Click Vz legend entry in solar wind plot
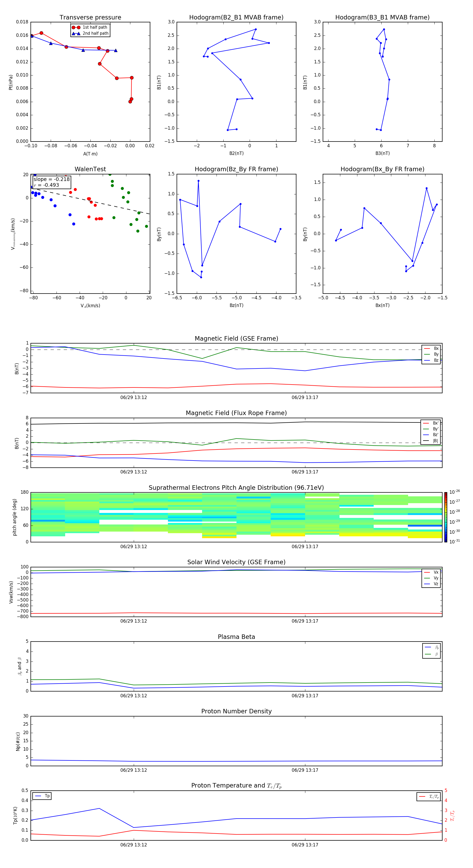473x868 pixels. pyautogui.click(x=431, y=584)
